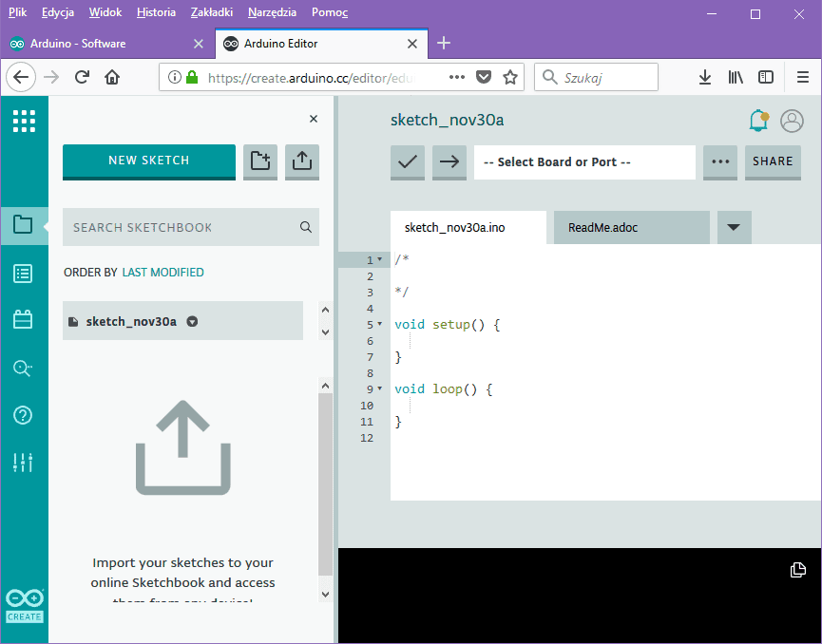Open the Preferences sliders sidebar icon
Image resolution: width=822 pixels, height=644 pixels.
(x=24, y=463)
